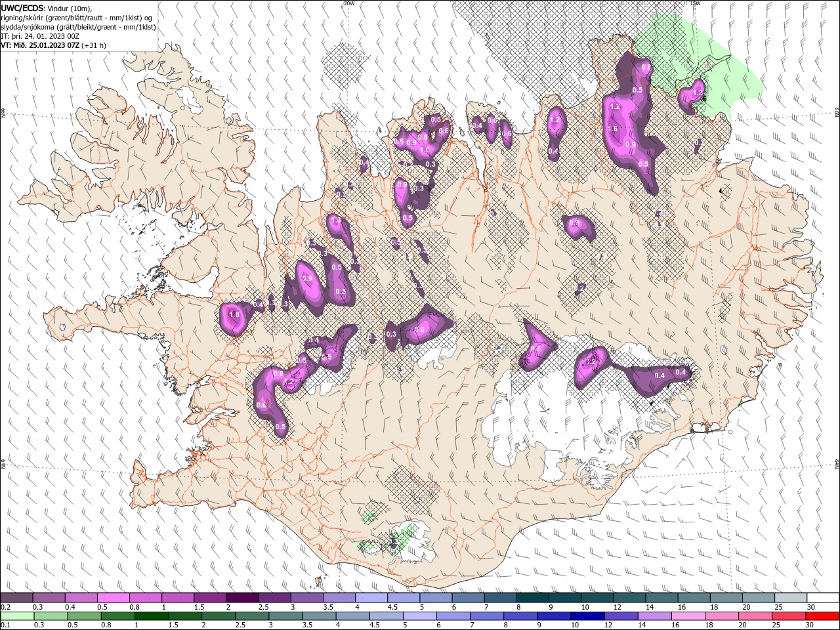840x630 pixels.
Task: Click the UWC/ECDS title text in header
Action: coord(22,7)
